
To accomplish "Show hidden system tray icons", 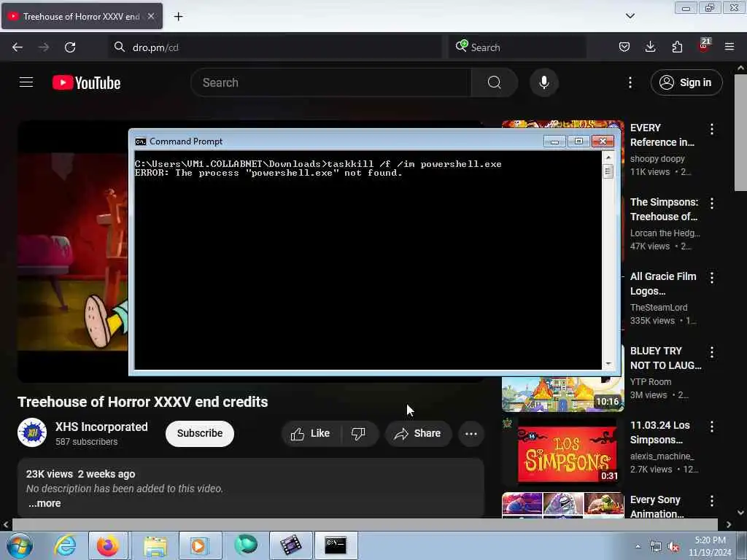I will [x=638, y=546].
